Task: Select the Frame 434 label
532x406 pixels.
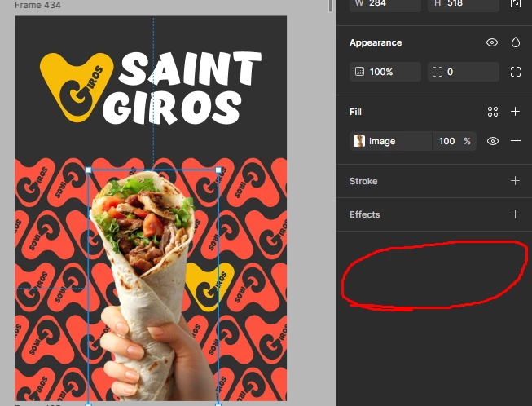Action: [37, 5]
